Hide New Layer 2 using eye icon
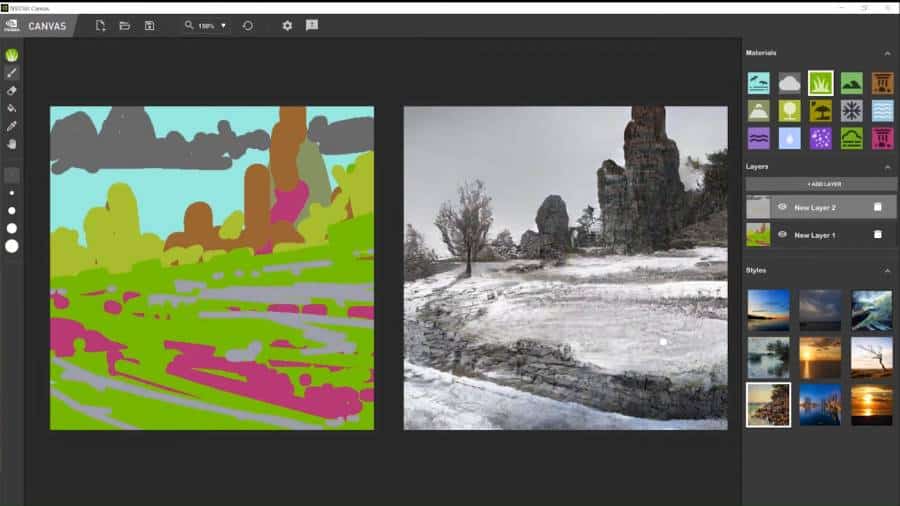Viewport: 900px width, 506px height. click(782, 207)
